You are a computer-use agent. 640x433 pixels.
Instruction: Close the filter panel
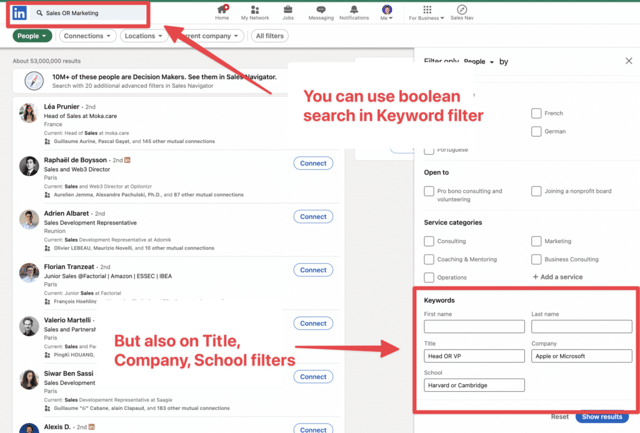click(x=629, y=61)
